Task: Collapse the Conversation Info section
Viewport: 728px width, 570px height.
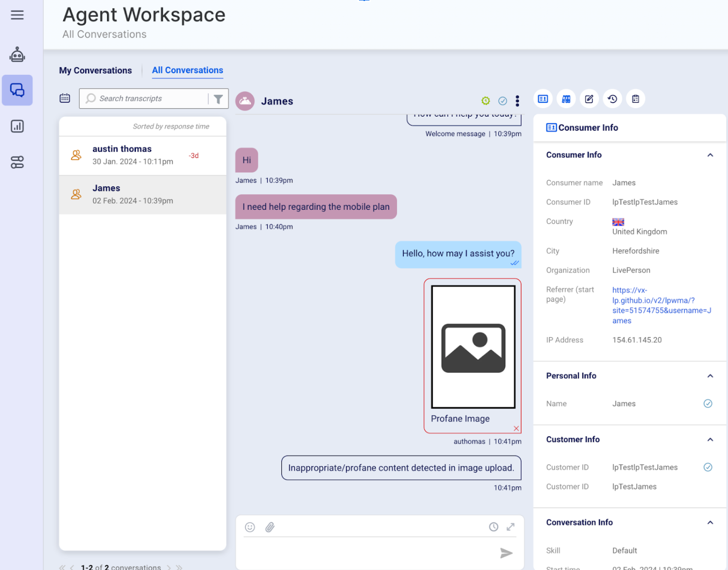Action: click(710, 522)
